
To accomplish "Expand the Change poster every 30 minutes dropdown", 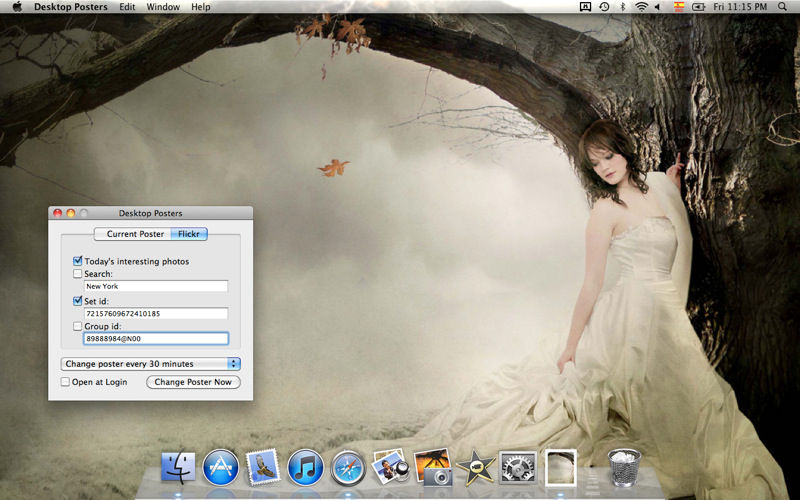I will point(150,364).
